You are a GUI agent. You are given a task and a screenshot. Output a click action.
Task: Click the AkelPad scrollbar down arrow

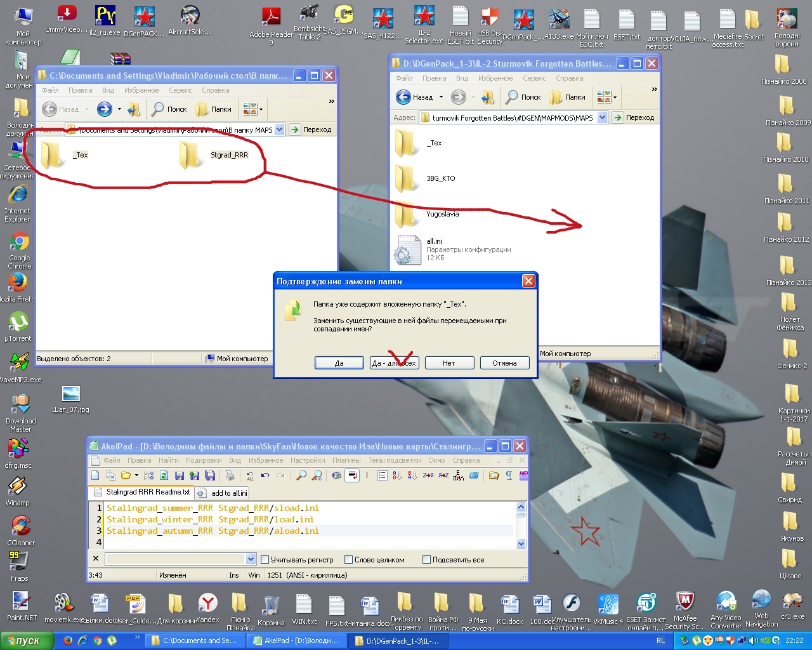[x=521, y=543]
